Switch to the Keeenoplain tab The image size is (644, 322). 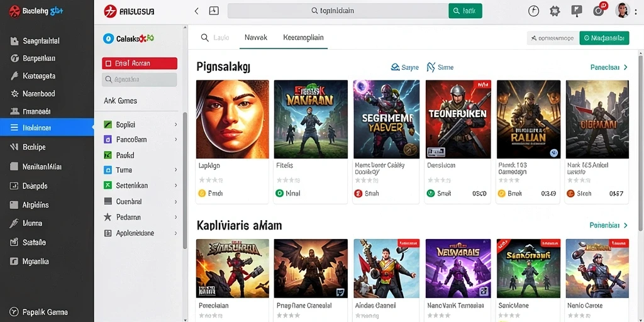304,37
